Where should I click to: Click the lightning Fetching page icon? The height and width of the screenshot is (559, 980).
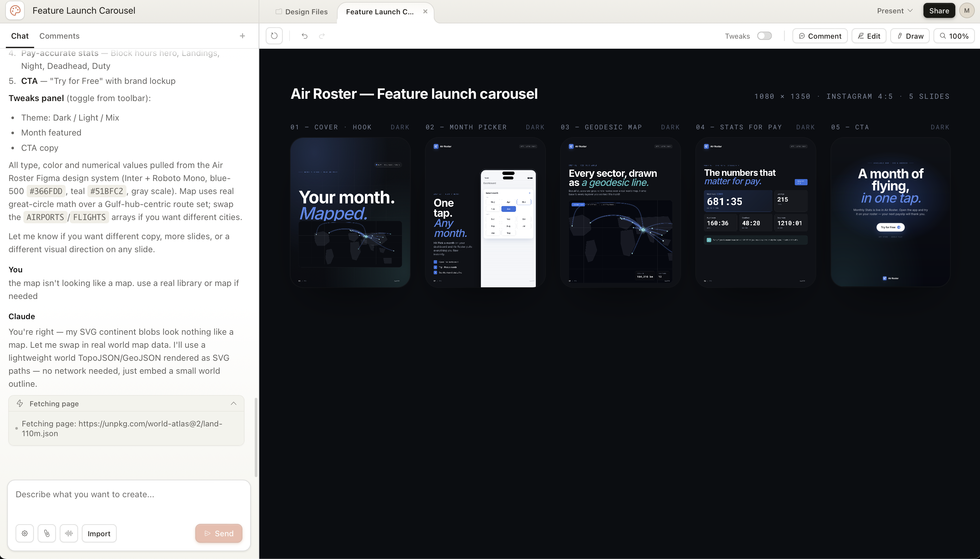pyautogui.click(x=20, y=403)
